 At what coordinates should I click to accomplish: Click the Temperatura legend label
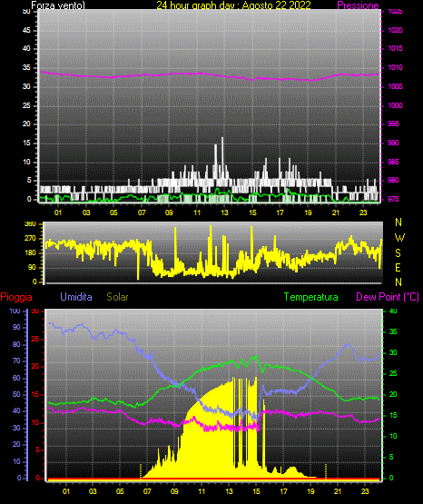click(311, 297)
